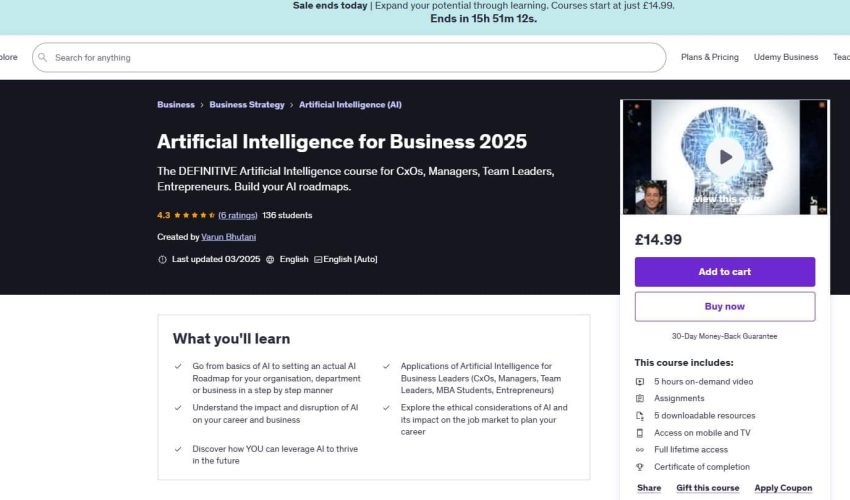Open Plans & Pricing menu
Image resolution: width=850 pixels, height=500 pixels.
coord(709,58)
